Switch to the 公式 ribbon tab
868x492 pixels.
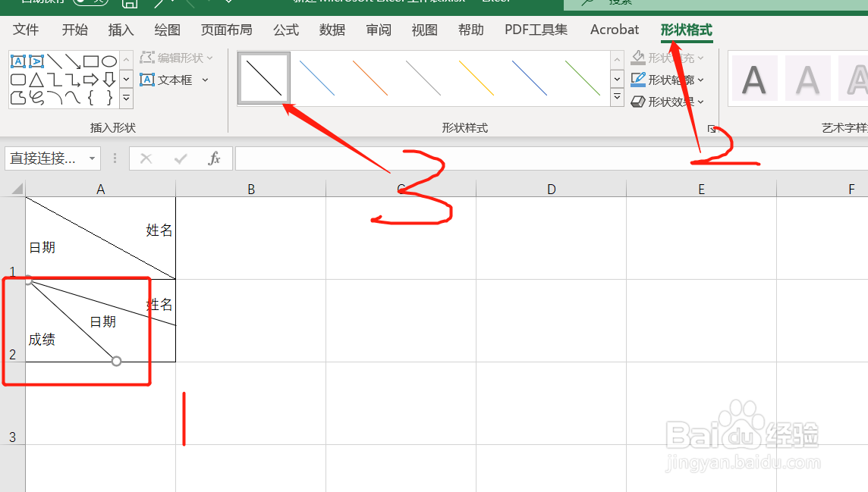[x=285, y=30]
